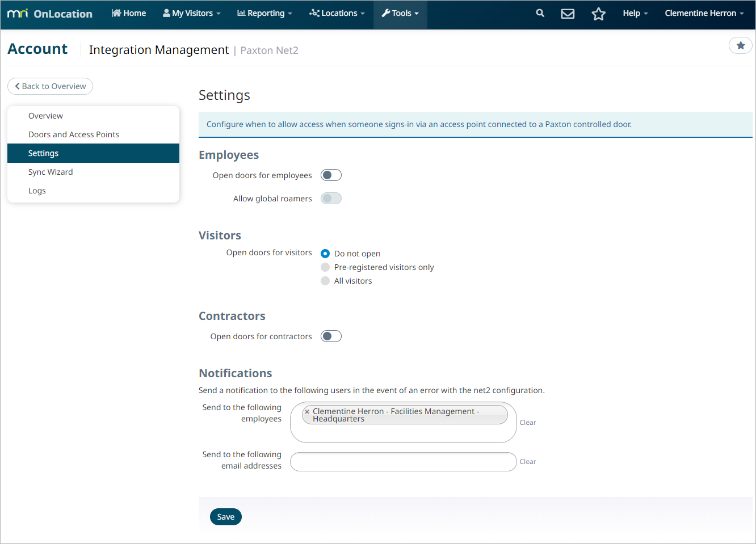Toggle Open doors for contractors switch
Screen dimensions: 756x544
331,336
